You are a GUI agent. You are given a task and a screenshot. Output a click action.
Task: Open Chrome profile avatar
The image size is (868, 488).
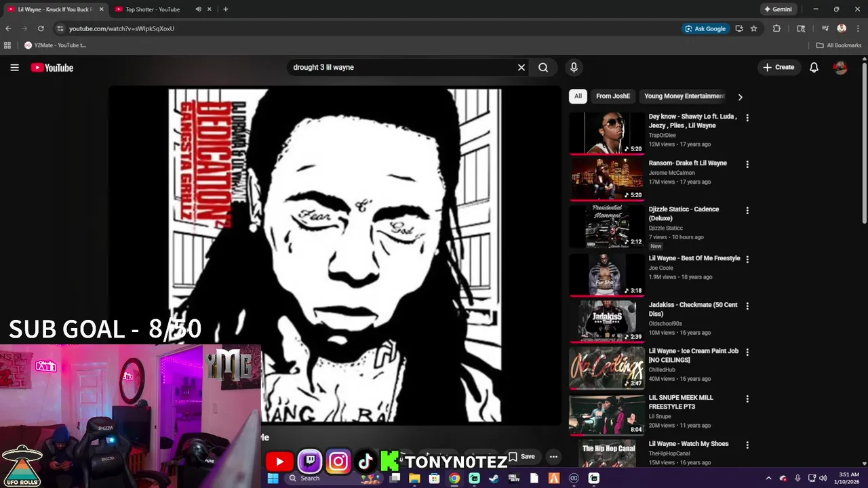tap(842, 28)
